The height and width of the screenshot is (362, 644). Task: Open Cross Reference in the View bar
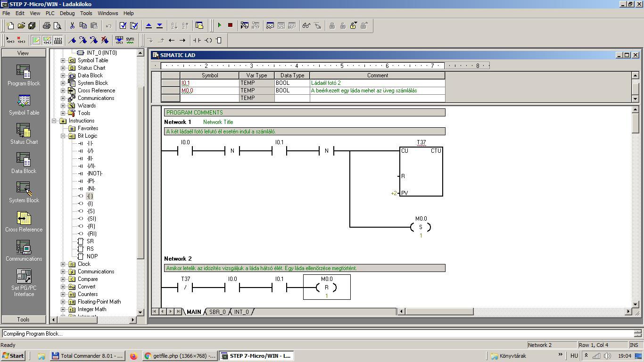coord(24,222)
